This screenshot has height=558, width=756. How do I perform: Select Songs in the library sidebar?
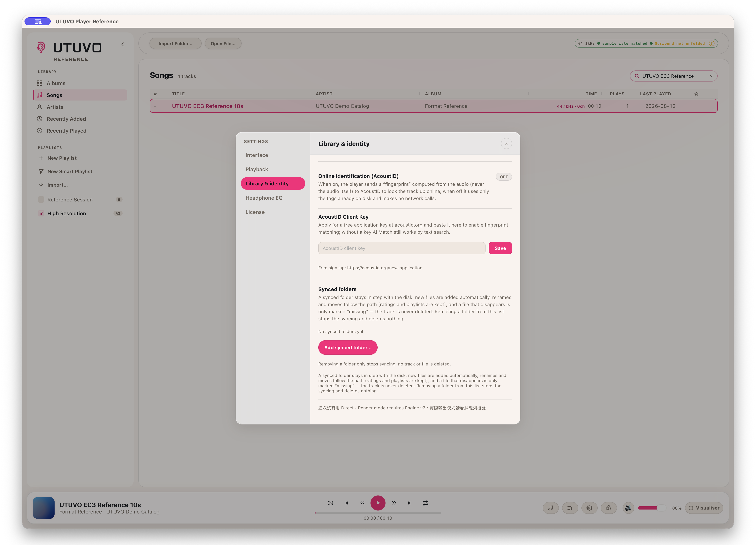[x=80, y=95]
